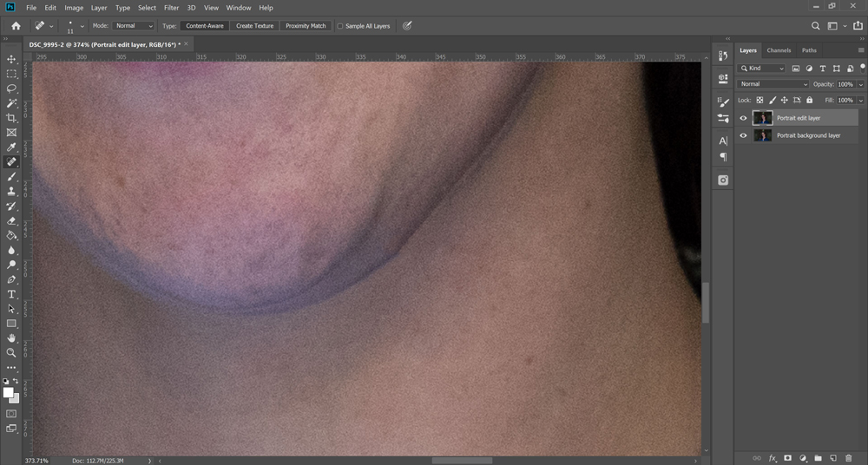Open the Paragraph panel icon
The image size is (868, 465).
[x=723, y=157]
